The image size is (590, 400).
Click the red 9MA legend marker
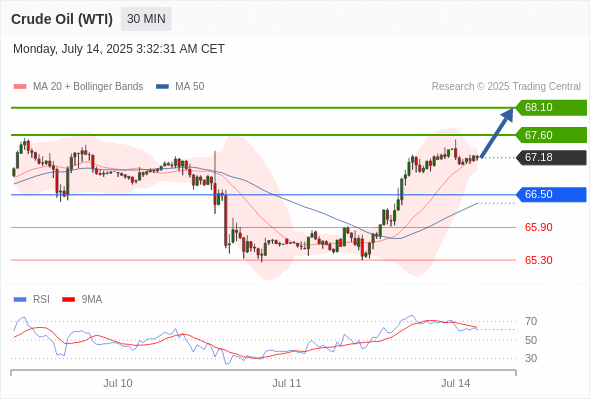pos(68,300)
